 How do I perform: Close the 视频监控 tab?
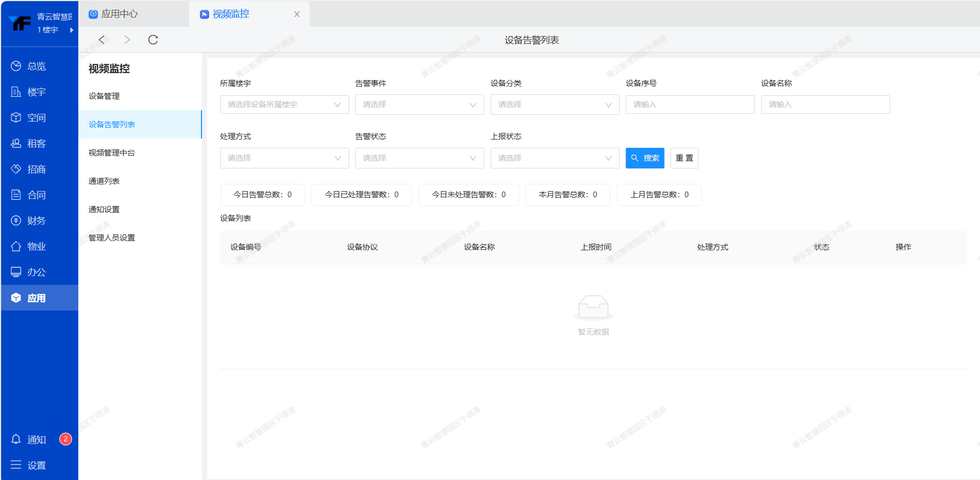point(297,14)
